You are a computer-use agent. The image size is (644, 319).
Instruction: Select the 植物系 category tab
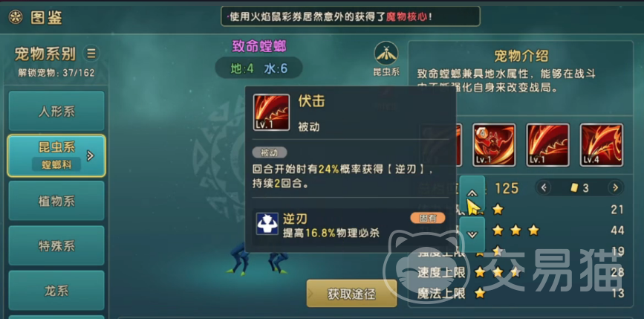[x=56, y=201]
